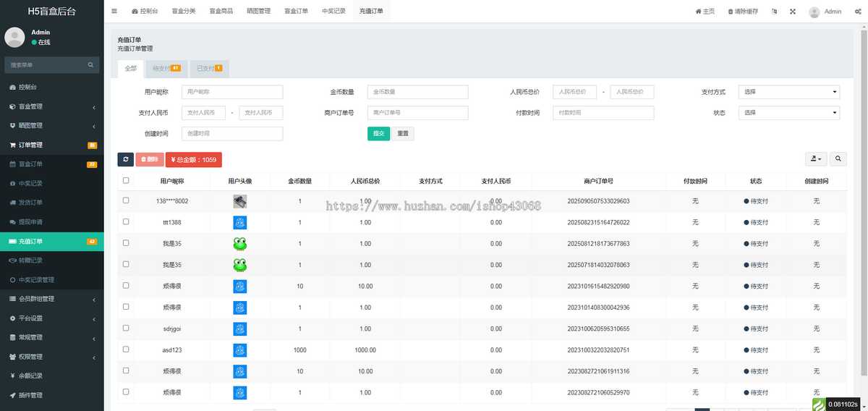The image size is (868, 411).
Task: Click inside the 搜索菜单 sidebar search box
Action: 45,64
